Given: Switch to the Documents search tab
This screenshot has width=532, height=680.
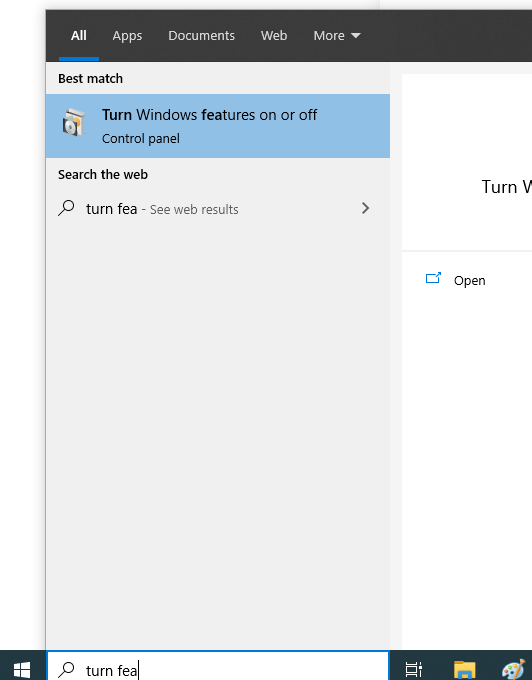Looking at the screenshot, I should [201, 36].
